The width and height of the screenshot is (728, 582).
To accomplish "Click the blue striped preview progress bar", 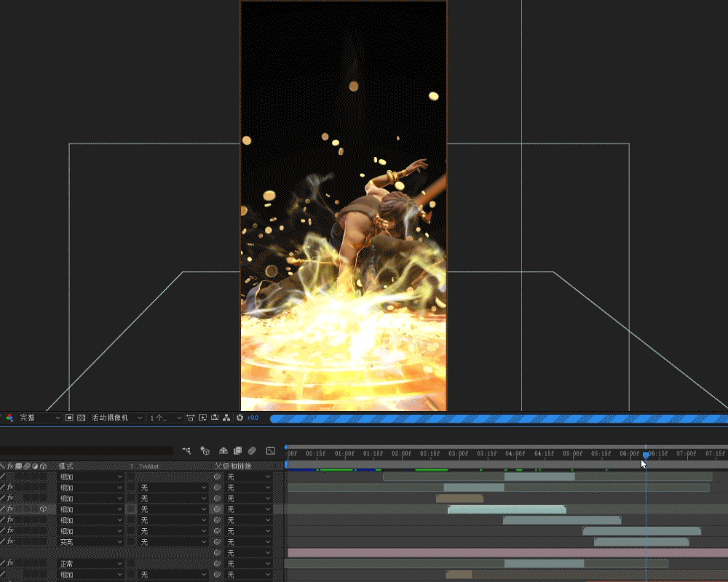I will 499,419.
